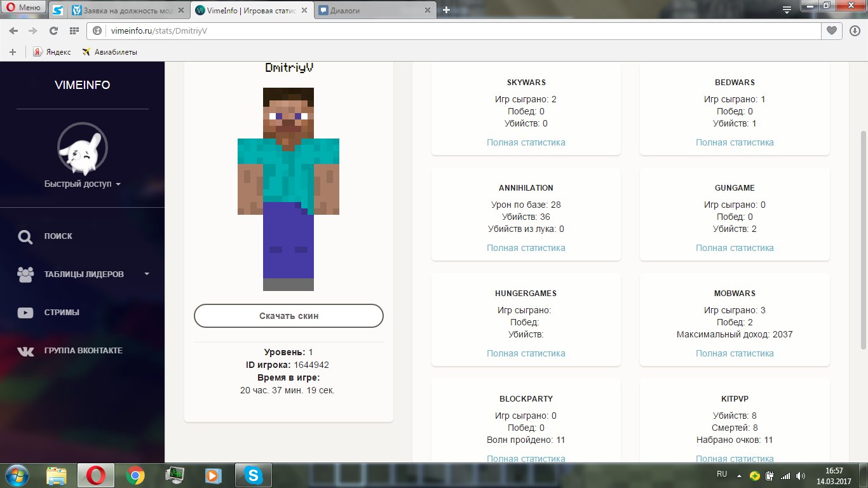Open Annihilation Полная статистика link
The width and height of the screenshot is (868, 488).
[526, 248]
